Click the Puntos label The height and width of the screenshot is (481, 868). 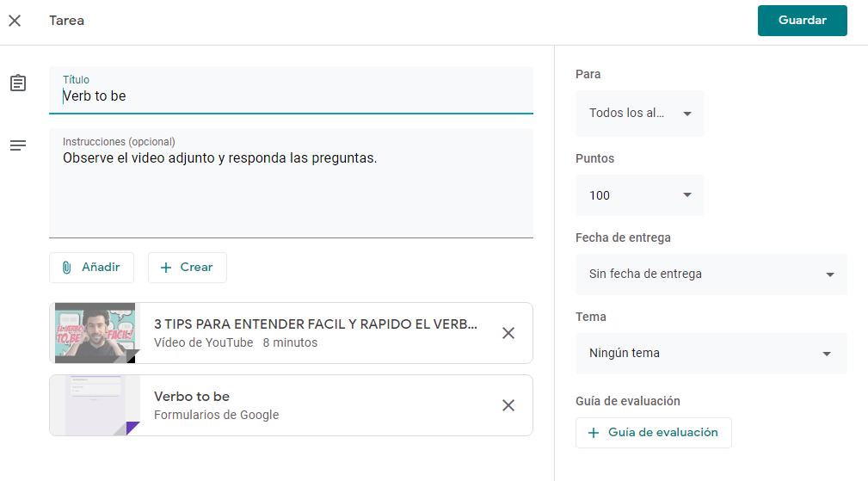[x=594, y=158]
